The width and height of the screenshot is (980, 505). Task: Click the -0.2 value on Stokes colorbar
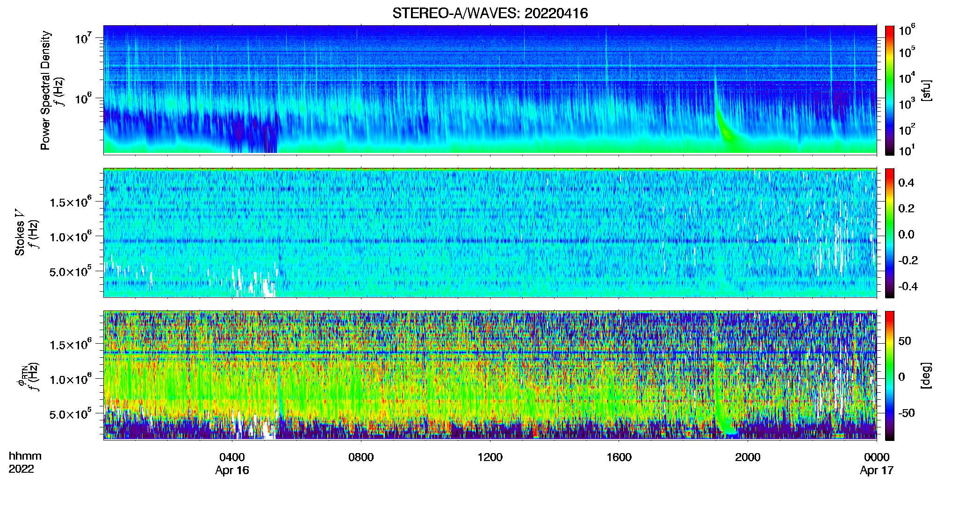click(x=908, y=260)
